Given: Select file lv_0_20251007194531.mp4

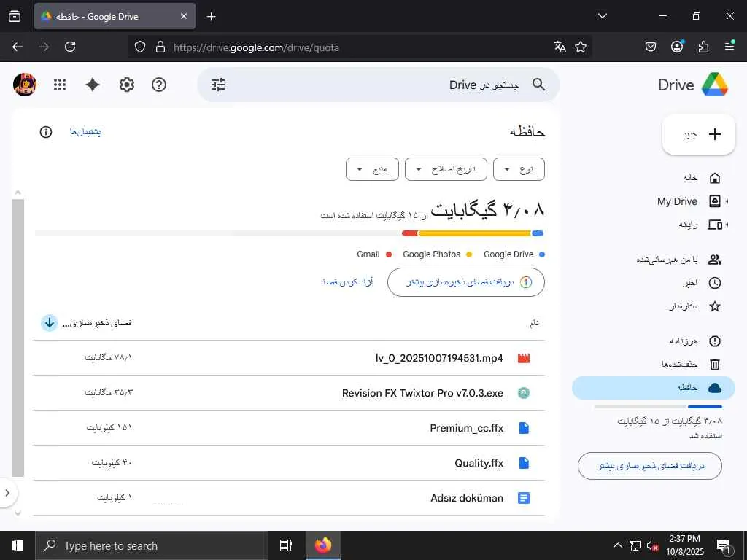Looking at the screenshot, I should 289,358.
